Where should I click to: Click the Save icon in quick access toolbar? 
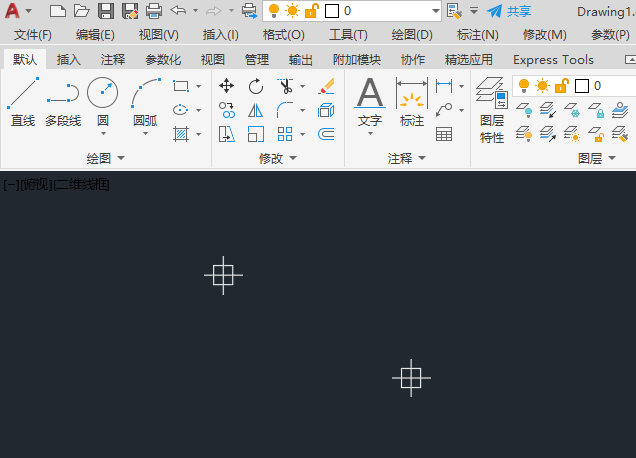click(x=105, y=11)
